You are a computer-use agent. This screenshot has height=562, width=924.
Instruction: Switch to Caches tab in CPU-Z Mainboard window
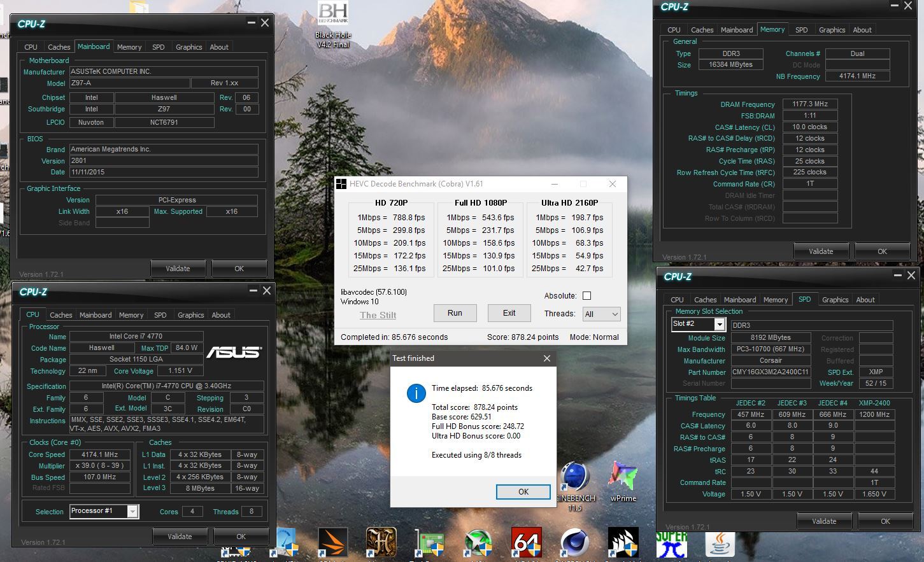(x=59, y=47)
